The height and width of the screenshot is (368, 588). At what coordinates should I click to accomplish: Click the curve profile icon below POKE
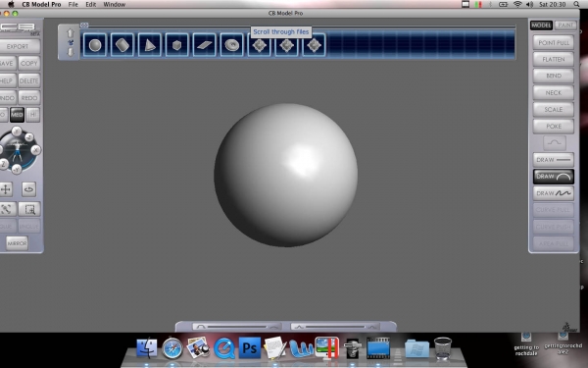[x=555, y=142]
